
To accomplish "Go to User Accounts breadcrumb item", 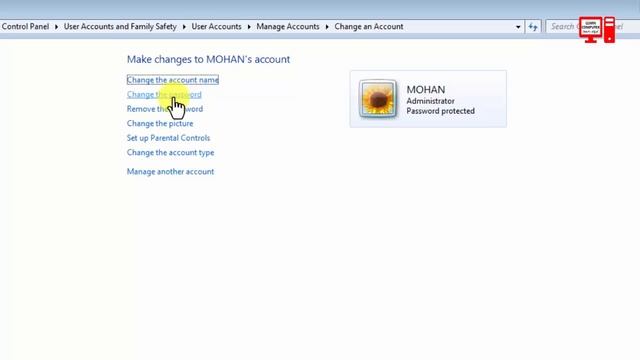I will click(216, 27).
